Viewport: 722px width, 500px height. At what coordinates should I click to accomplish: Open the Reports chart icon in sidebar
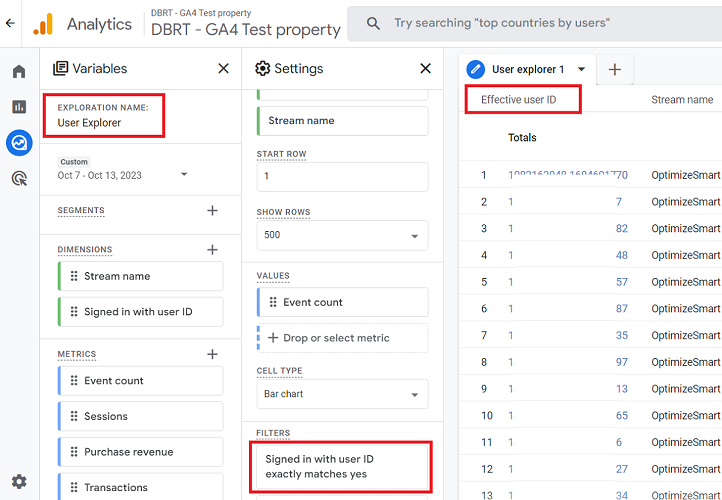[x=19, y=107]
